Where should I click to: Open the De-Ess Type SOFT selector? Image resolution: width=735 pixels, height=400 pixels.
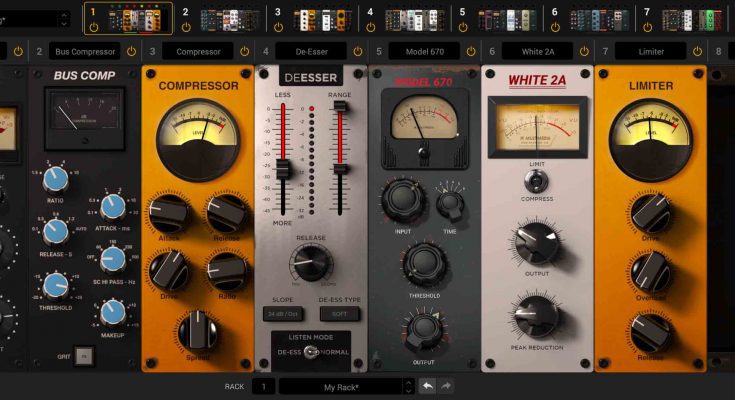coord(340,314)
